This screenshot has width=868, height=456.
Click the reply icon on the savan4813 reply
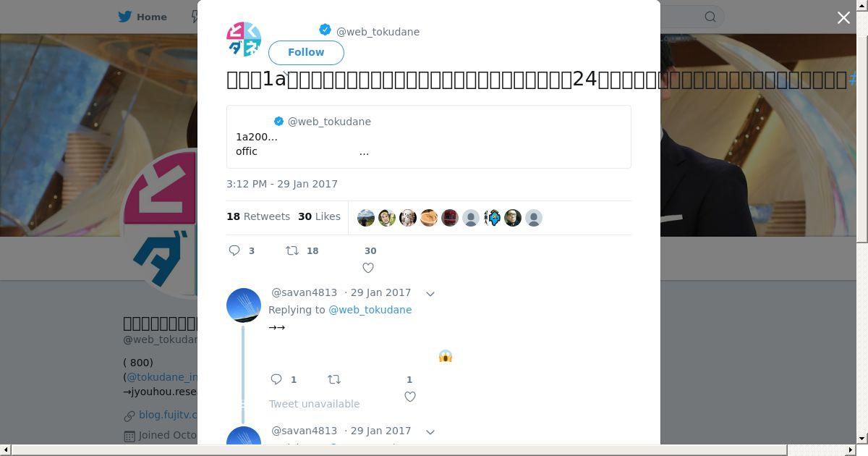[276, 379]
